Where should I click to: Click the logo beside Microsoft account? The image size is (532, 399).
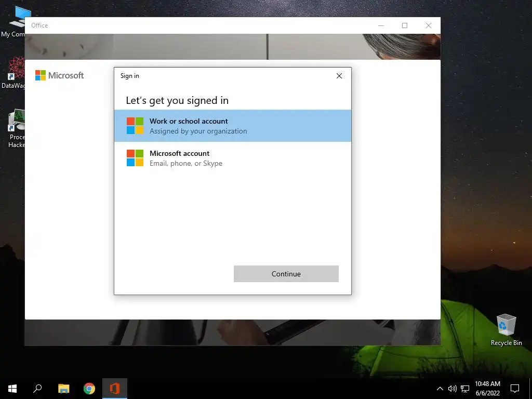[x=135, y=158]
